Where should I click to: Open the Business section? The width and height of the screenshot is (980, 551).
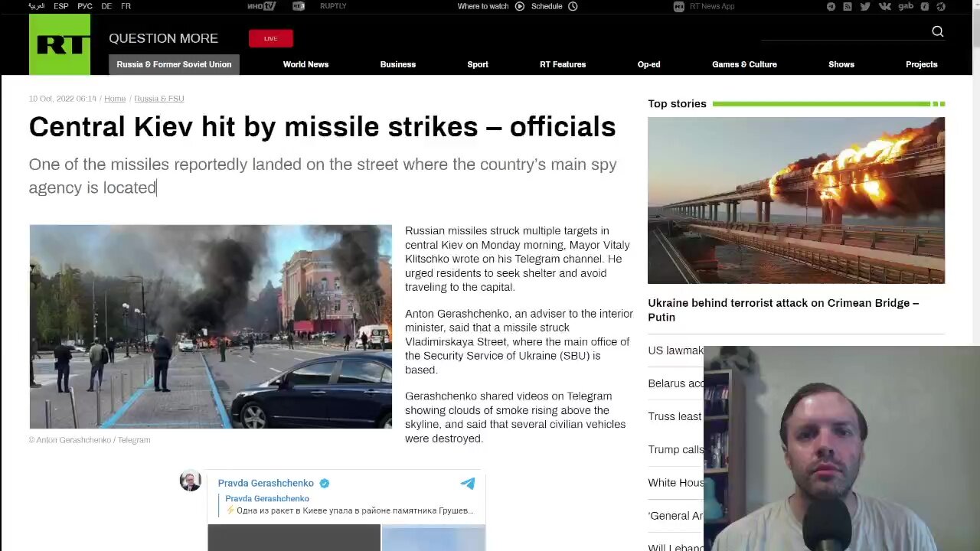(x=398, y=64)
